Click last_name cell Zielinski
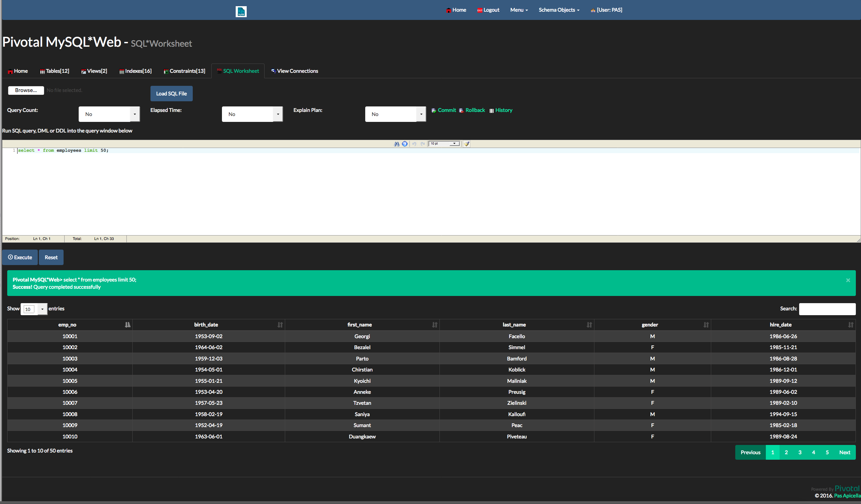 click(x=517, y=403)
